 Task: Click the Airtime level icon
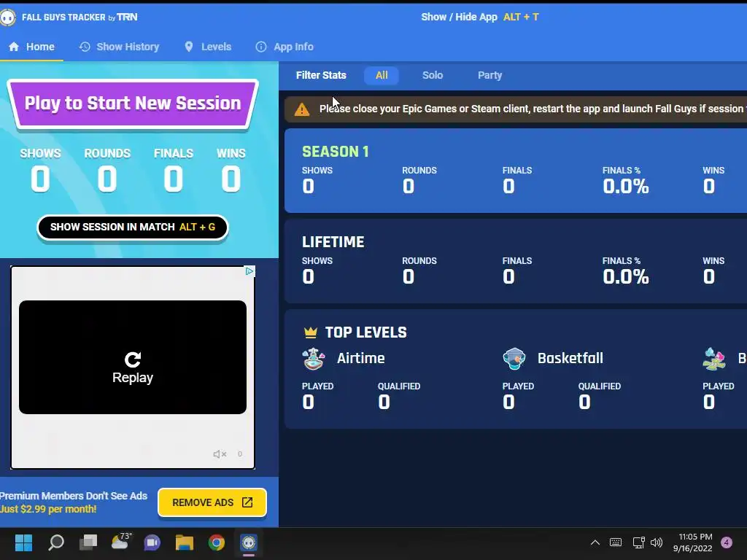(314, 359)
